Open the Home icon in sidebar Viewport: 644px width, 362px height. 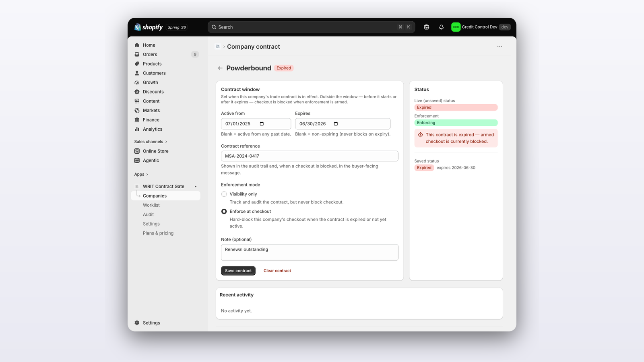(137, 45)
